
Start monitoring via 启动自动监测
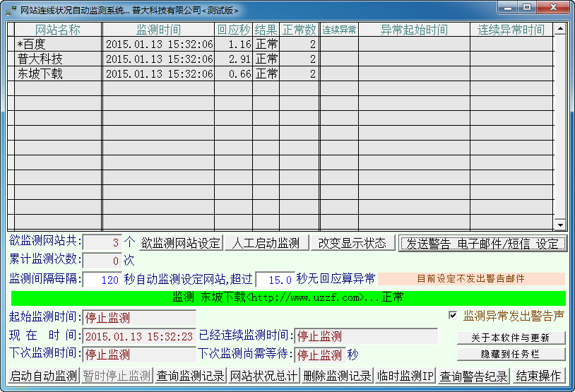tap(44, 376)
